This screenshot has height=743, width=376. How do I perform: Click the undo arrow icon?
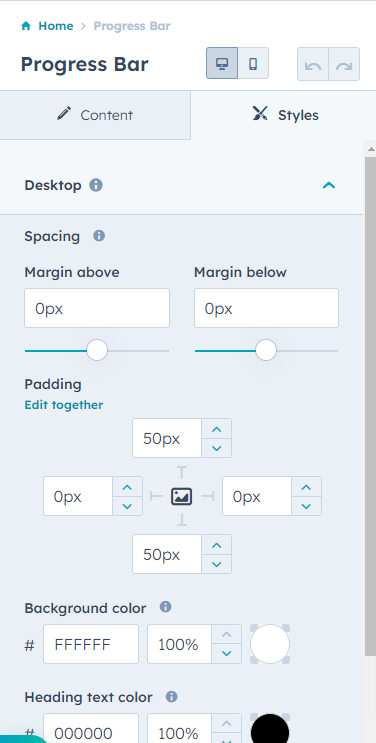(x=312, y=64)
